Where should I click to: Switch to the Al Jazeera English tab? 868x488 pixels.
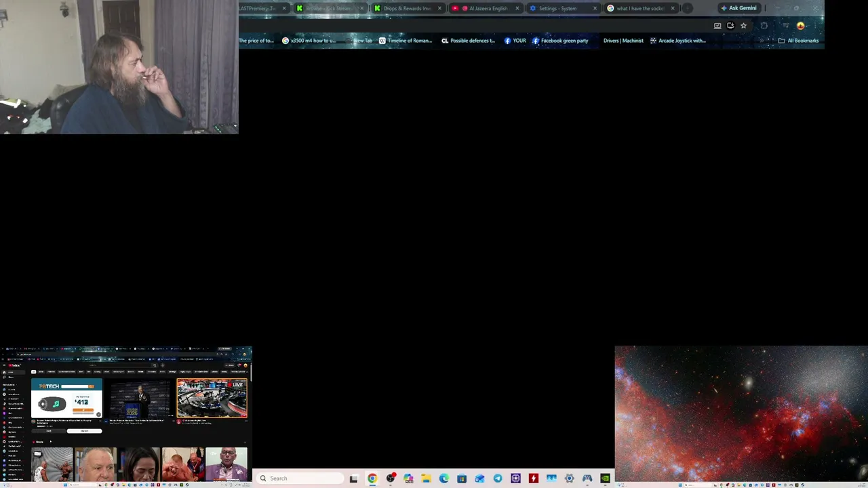coord(488,8)
